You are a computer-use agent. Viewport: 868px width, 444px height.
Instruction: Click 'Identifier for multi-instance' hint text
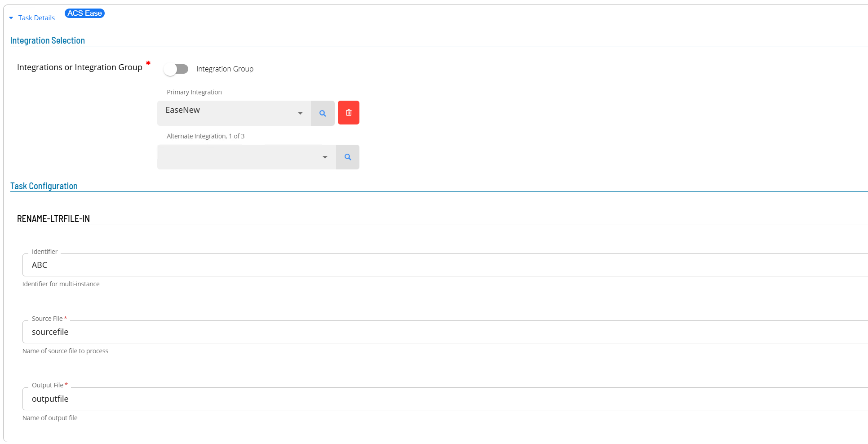click(x=61, y=284)
